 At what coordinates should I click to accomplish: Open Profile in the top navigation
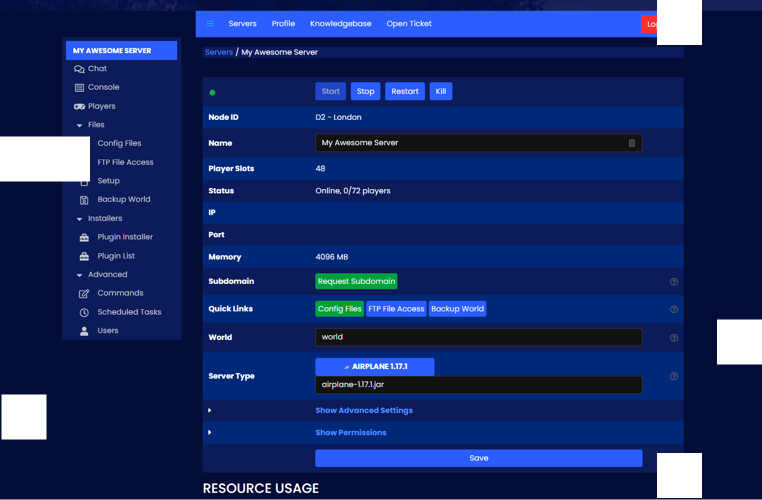[283, 24]
